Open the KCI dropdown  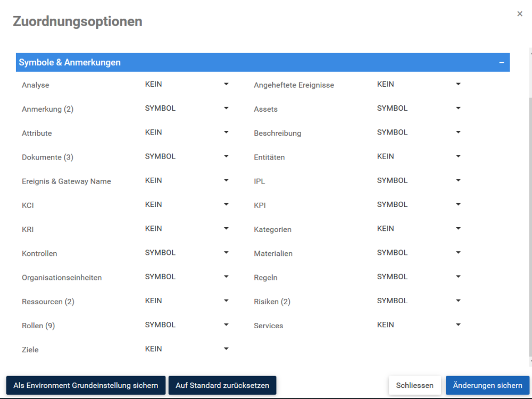(187, 205)
